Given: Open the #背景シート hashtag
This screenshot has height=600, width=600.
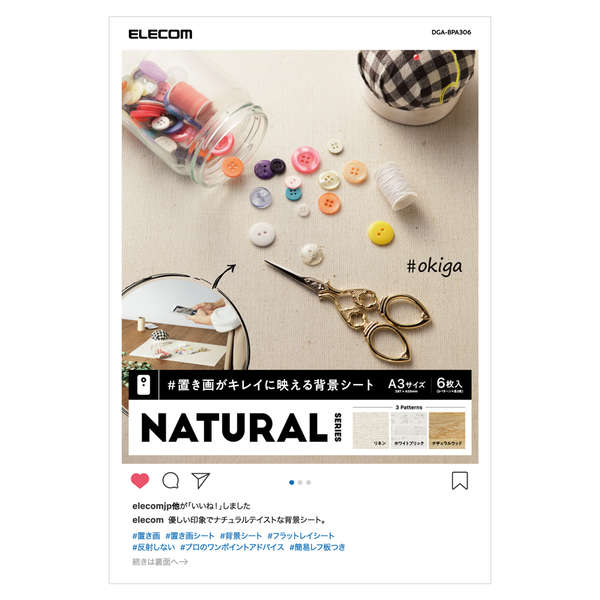Looking at the screenshot, I should coord(241,536).
